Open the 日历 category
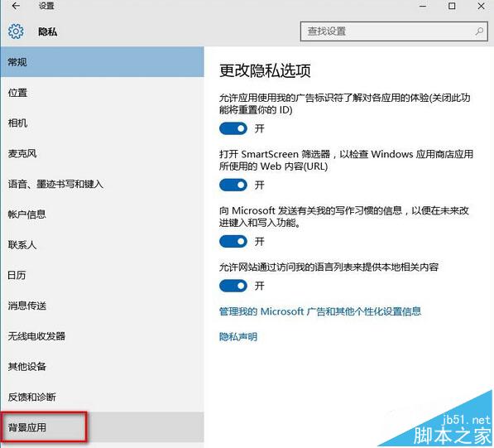The image size is (494, 448). (x=102, y=275)
